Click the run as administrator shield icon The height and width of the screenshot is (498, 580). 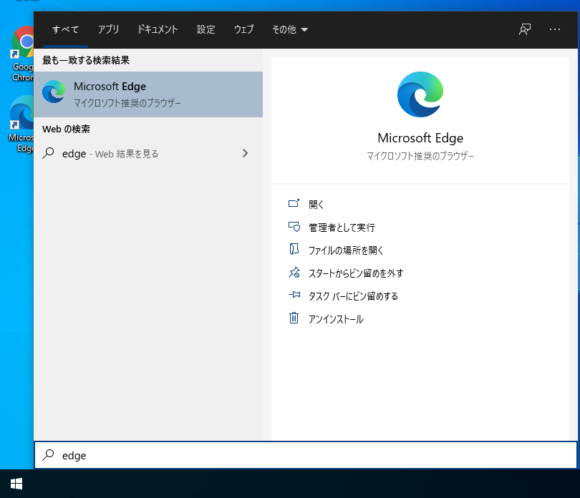coord(294,226)
